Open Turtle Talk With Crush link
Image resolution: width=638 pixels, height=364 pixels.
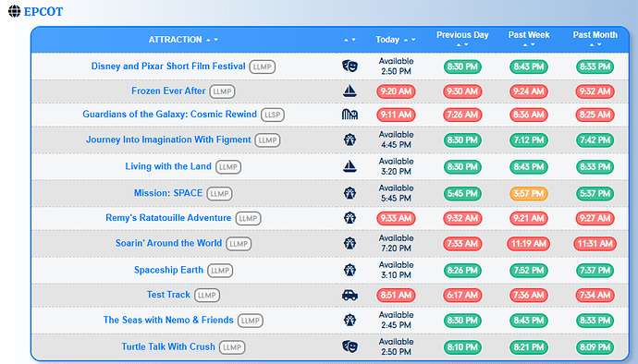pyautogui.click(x=168, y=346)
